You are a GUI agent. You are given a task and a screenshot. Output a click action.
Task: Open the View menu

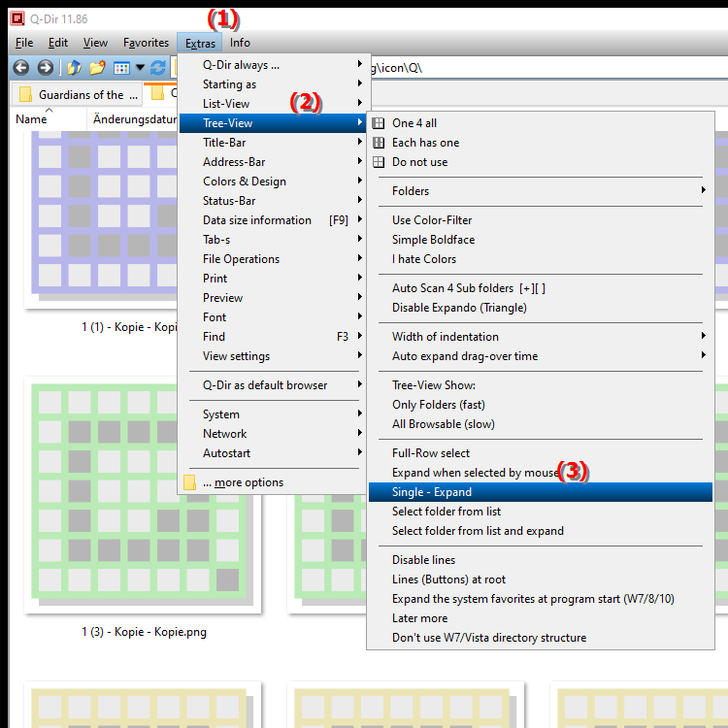95,43
